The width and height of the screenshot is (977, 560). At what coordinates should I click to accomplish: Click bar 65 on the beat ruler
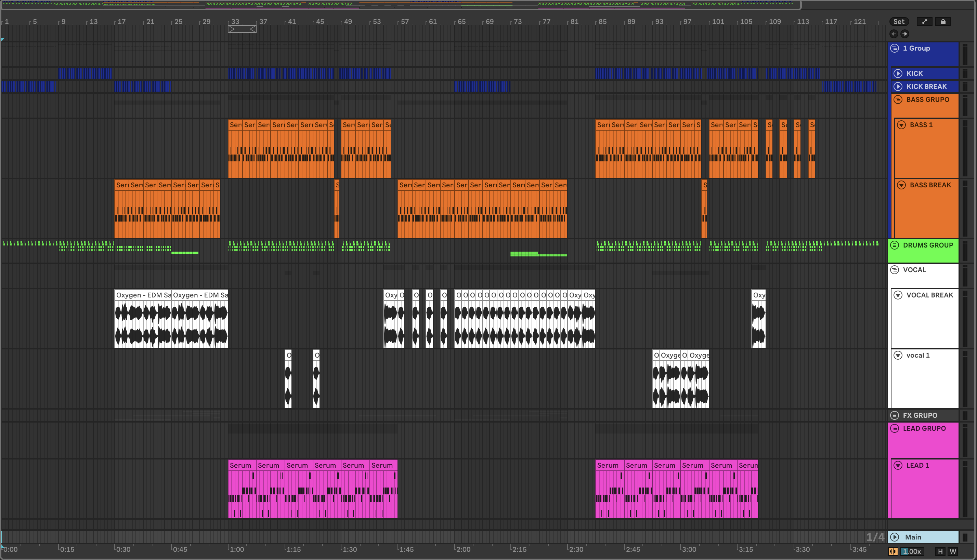tap(461, 22)
